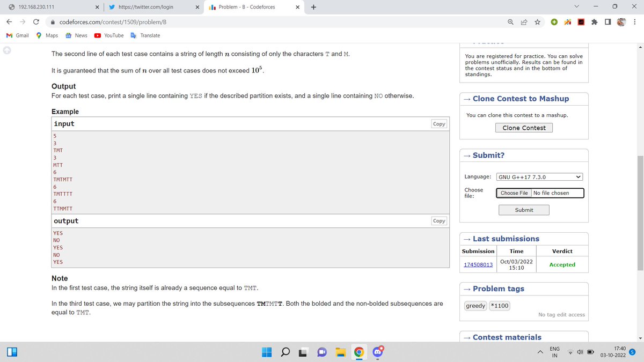Open Task View on taskbar
The image size is (644, 362).
click(303, 352)
